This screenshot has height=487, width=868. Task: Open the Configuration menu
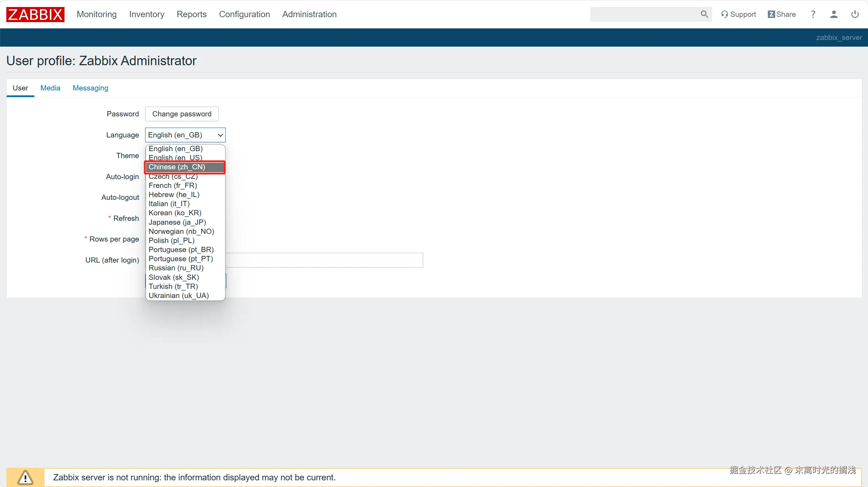(x=244, y=14)
